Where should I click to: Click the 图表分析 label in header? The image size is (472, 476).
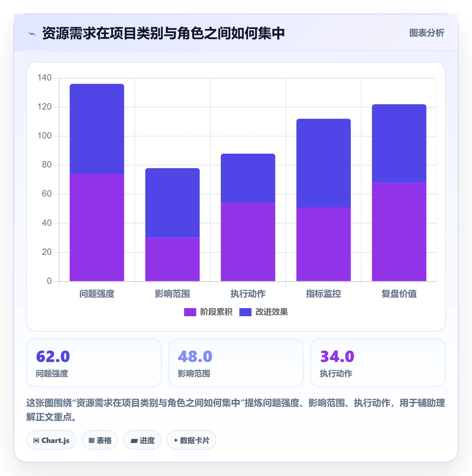[x=426, y=33]
